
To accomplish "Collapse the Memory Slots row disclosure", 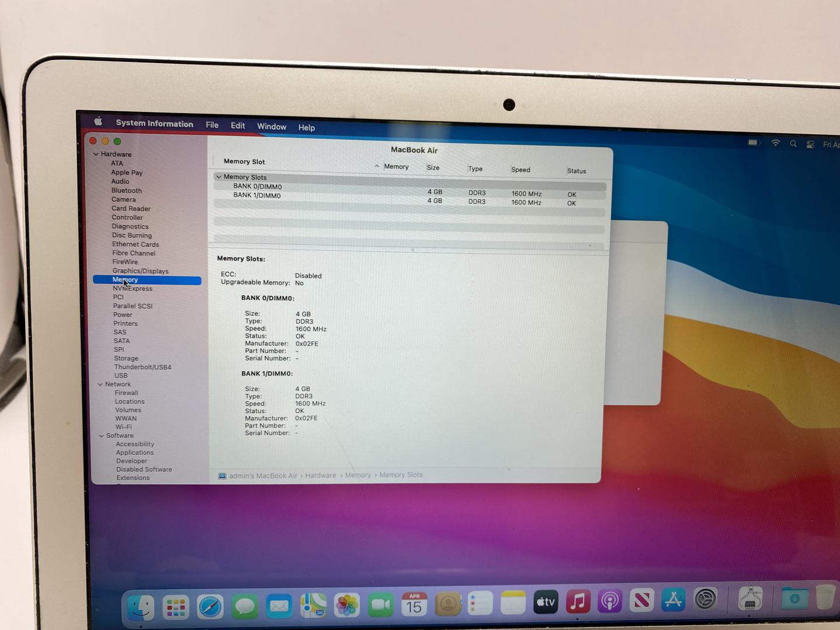I will click(219, 177).
